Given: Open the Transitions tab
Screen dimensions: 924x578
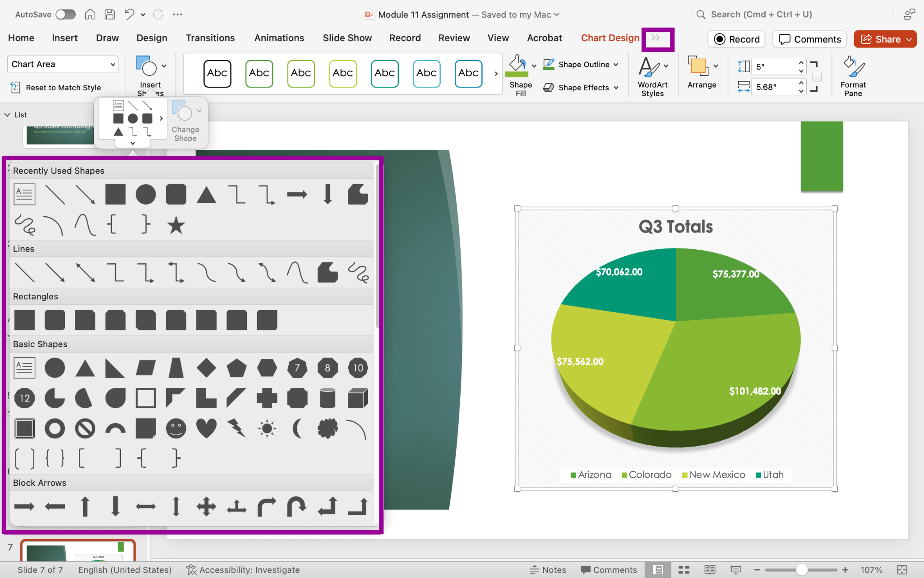Looking at the screenshot, I should [210, 38].
